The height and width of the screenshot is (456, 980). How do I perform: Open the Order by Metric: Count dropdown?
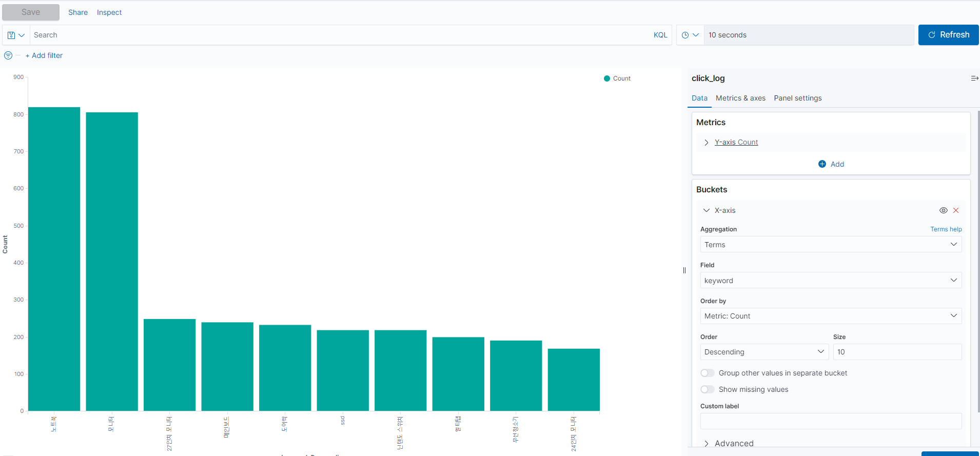tap(831, 316)
